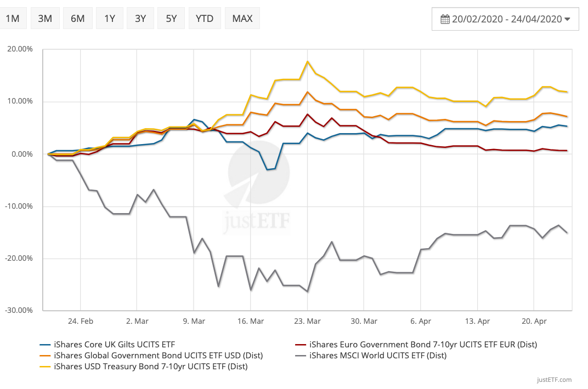
Task: Select the 1M time range button
Action: point(13,19)
